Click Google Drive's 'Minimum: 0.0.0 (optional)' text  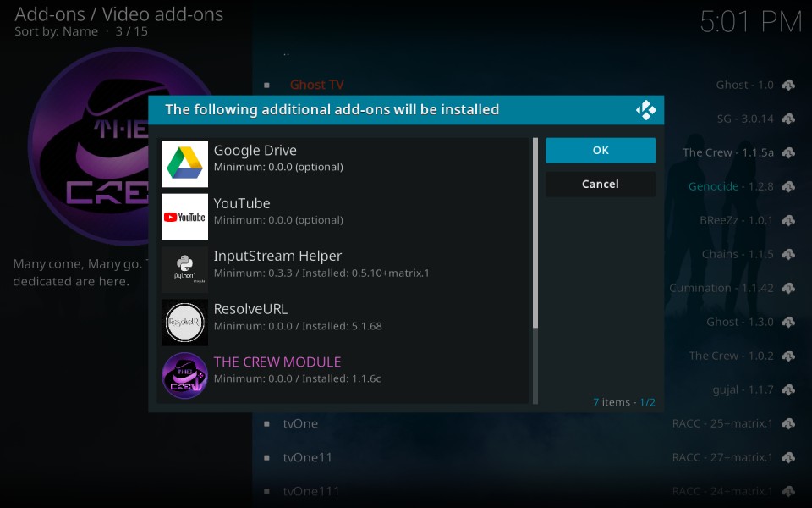coord(278,167)
